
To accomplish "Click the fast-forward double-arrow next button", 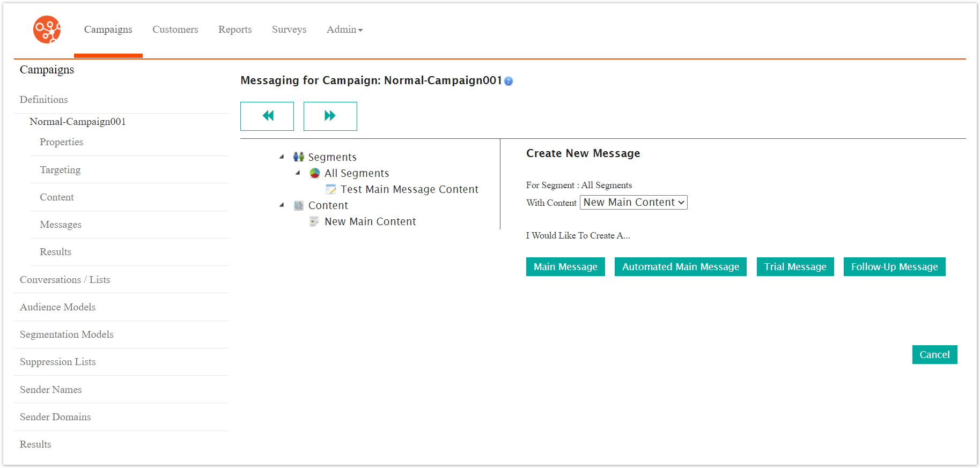I will [x=330, y=116].
